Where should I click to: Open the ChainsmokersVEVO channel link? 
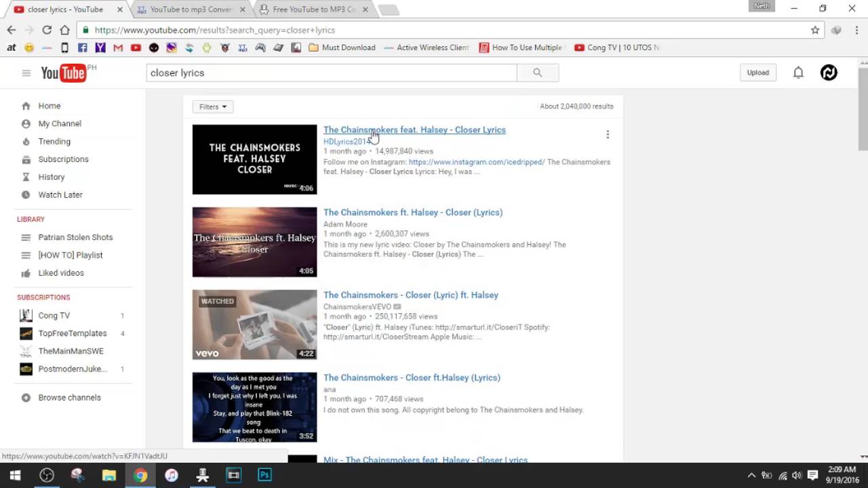point(357,307)
